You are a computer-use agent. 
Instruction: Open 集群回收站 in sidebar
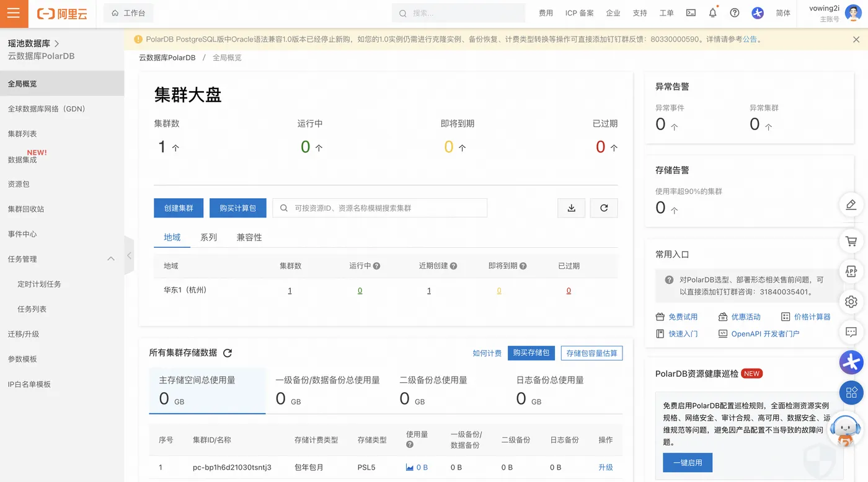tap(26, 209)
